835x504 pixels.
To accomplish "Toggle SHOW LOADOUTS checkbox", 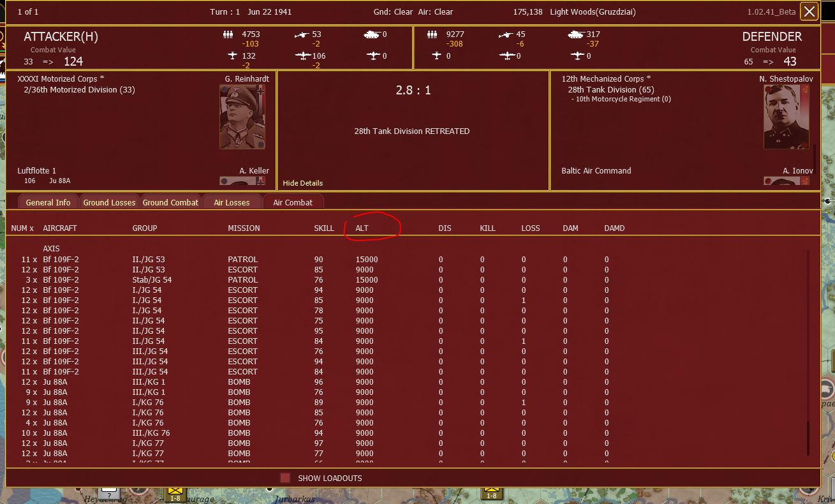I will tap(285, 478).
